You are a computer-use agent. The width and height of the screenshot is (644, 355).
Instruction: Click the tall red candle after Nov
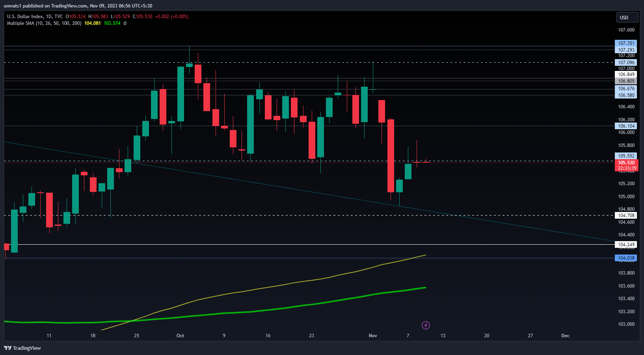(391, 156)
